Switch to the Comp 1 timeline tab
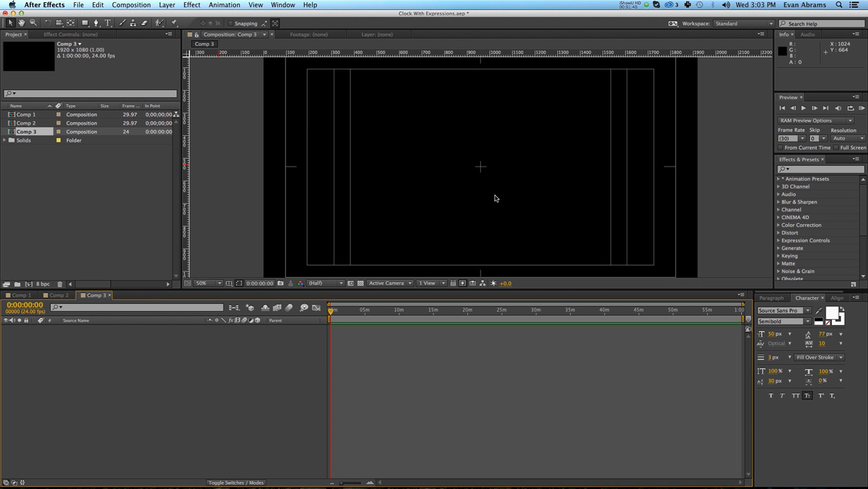Screen dimensions: 868x489 [x=19, y=295]
